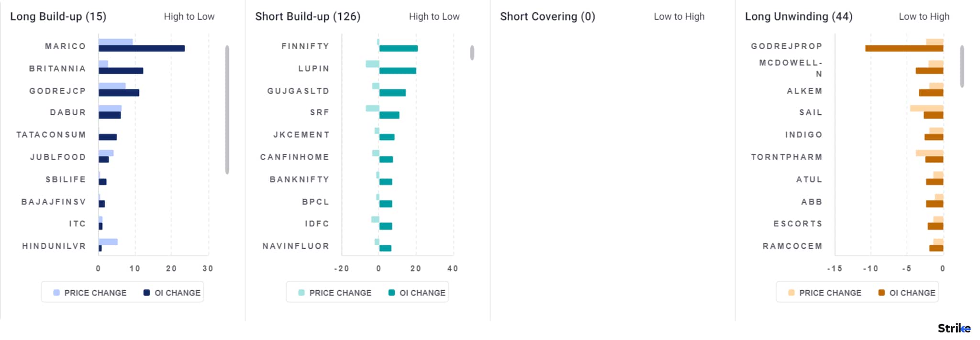
Task: Click the Short Build-up scrollbar thumb
Action: [472, 53]
